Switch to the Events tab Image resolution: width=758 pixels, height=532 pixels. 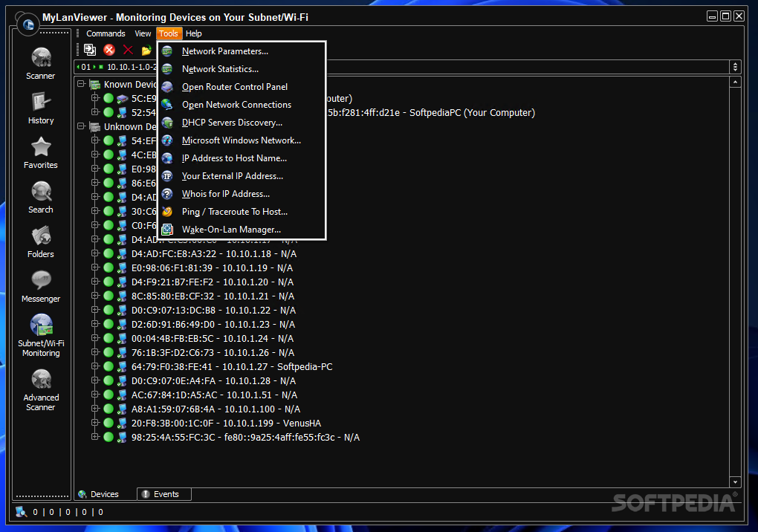click(164, 494)
